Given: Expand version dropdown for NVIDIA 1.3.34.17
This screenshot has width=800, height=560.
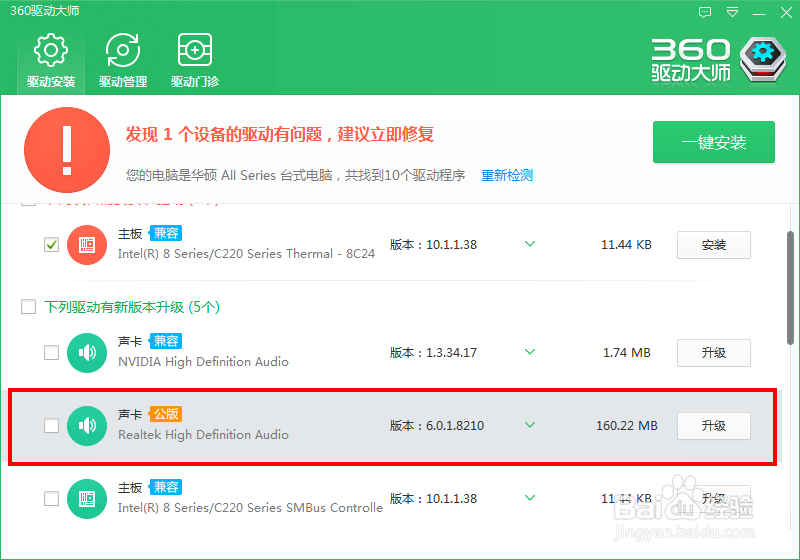Looking at the screenshot, I should tap(530, 352).
